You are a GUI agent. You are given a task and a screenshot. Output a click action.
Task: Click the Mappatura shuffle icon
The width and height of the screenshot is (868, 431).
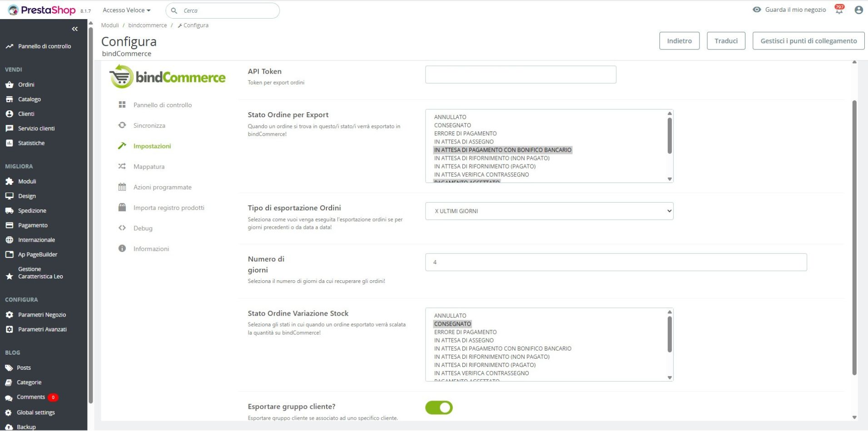(122, 167)
